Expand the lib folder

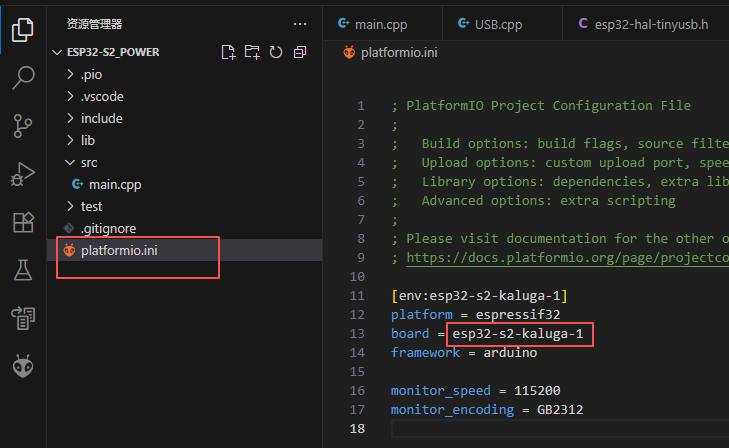point(70,140)
